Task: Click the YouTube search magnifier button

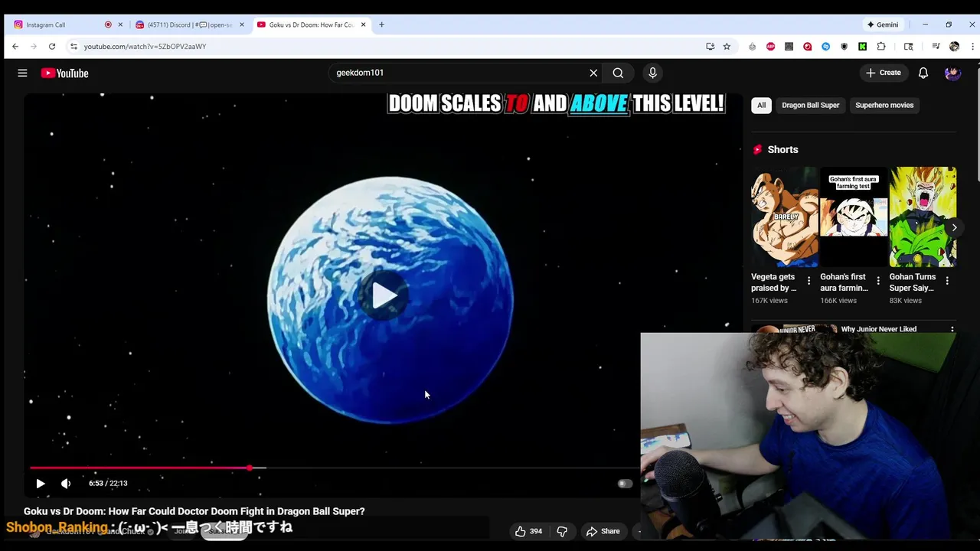Action: tap(618, 73)
